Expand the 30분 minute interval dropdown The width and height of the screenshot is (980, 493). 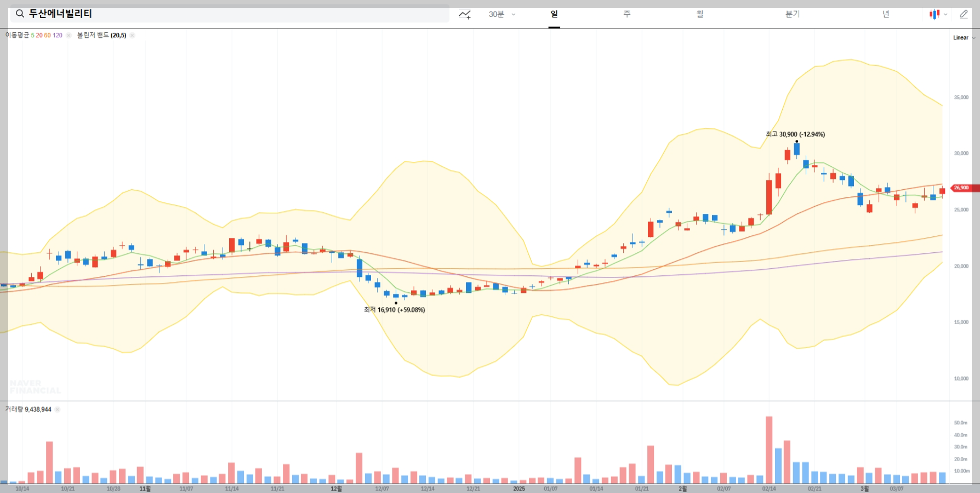coord(502,14)
